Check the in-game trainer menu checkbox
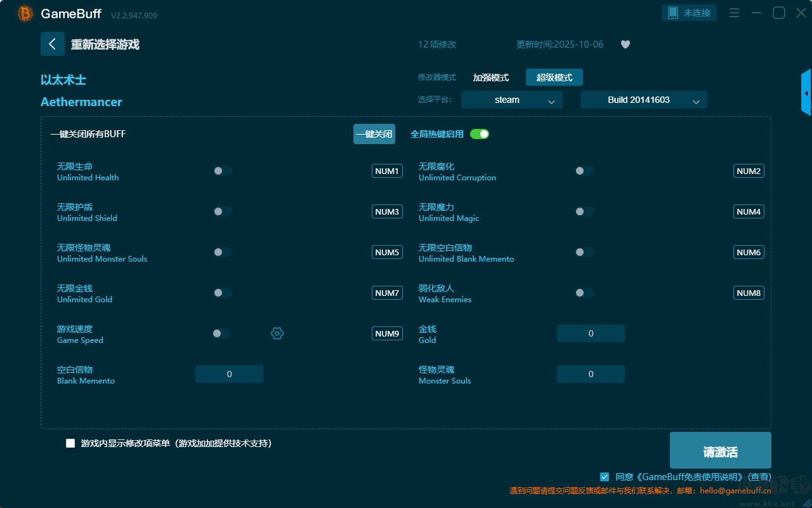The height and width of the screenshot is (508, 812). coord(70,443)
